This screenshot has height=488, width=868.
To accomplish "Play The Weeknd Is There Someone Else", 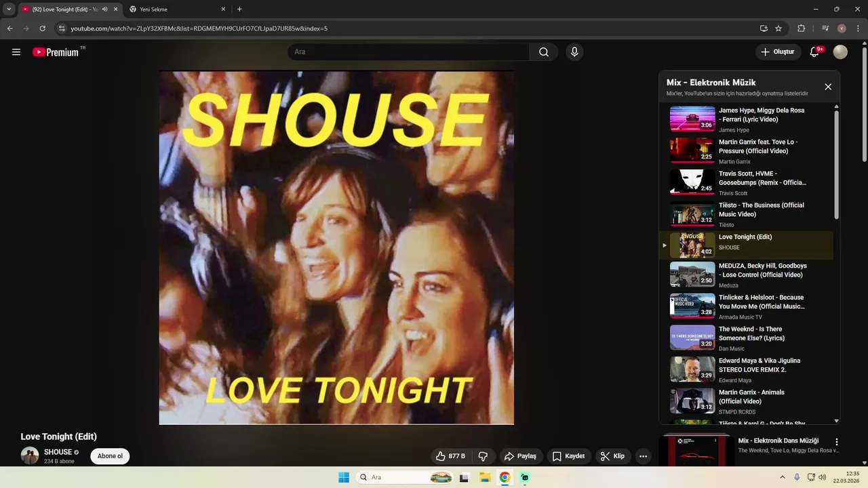I will (745, 338).
